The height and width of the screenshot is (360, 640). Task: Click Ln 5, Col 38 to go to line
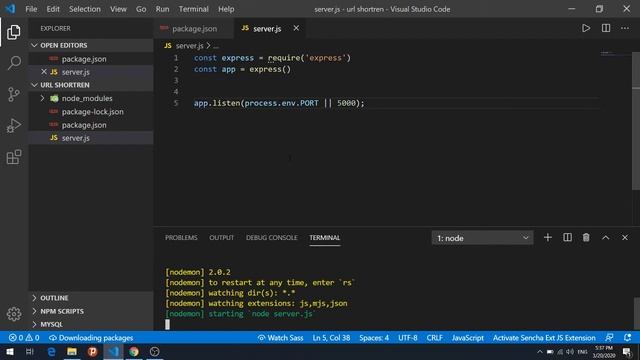pos(331,338)
